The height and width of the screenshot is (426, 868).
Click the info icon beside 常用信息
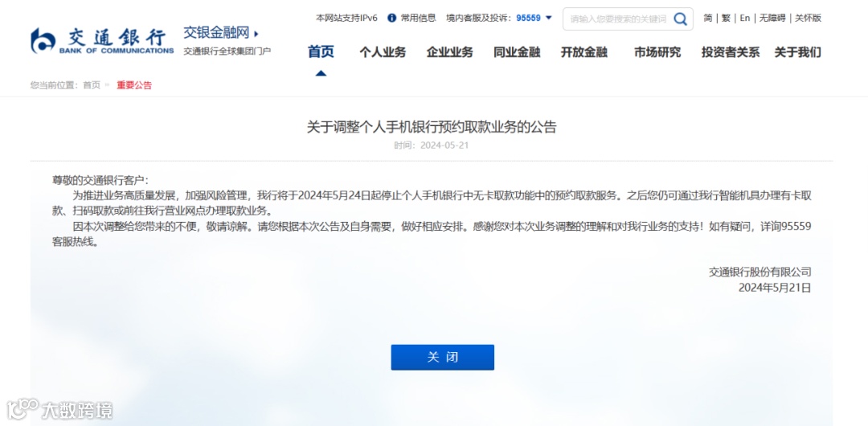(392, 18)
